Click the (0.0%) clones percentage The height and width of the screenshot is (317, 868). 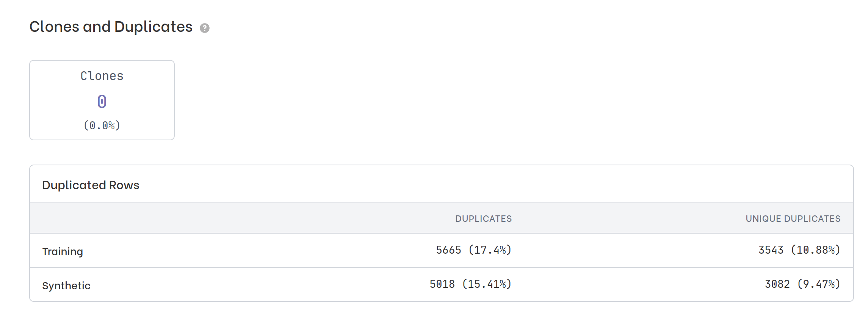tap(102, 126)
